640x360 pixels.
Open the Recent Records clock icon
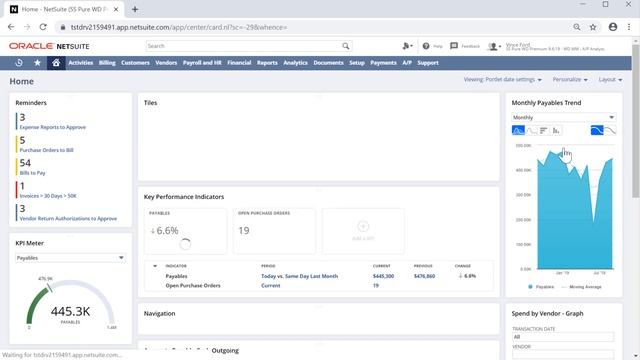[19, 63]
